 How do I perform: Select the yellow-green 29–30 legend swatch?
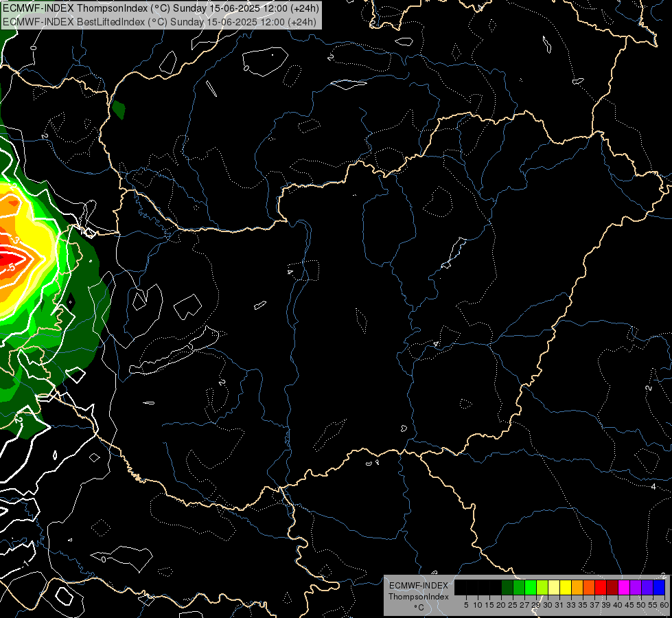[x=542, y=587]
